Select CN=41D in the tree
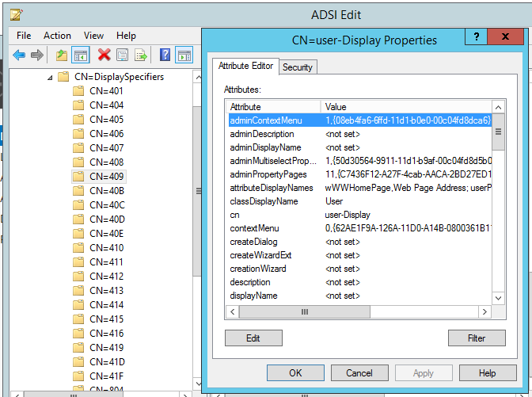This screenshot has width=532, height=397. tap(107, 362)
